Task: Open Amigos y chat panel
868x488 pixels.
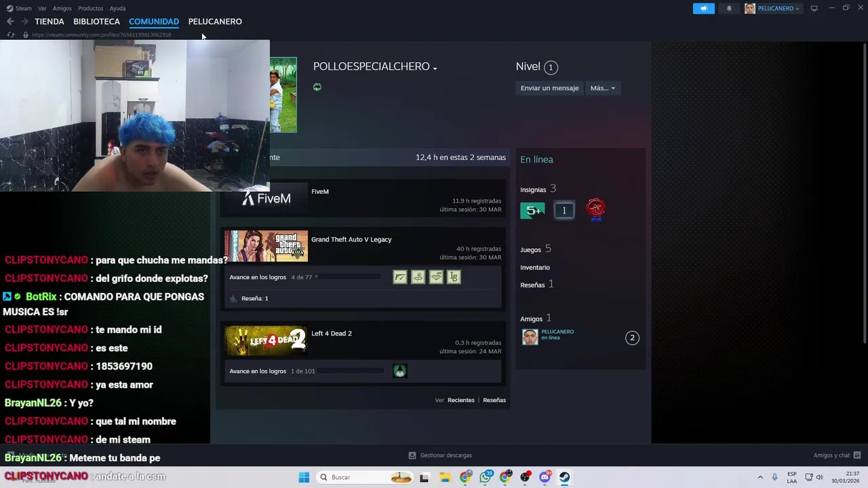Action: [x=837, y=455]
